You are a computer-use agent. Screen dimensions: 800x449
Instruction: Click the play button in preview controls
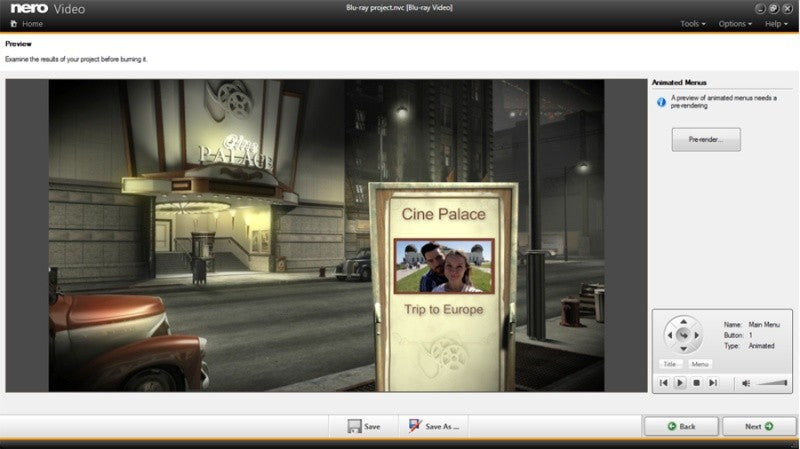[680, 383]
